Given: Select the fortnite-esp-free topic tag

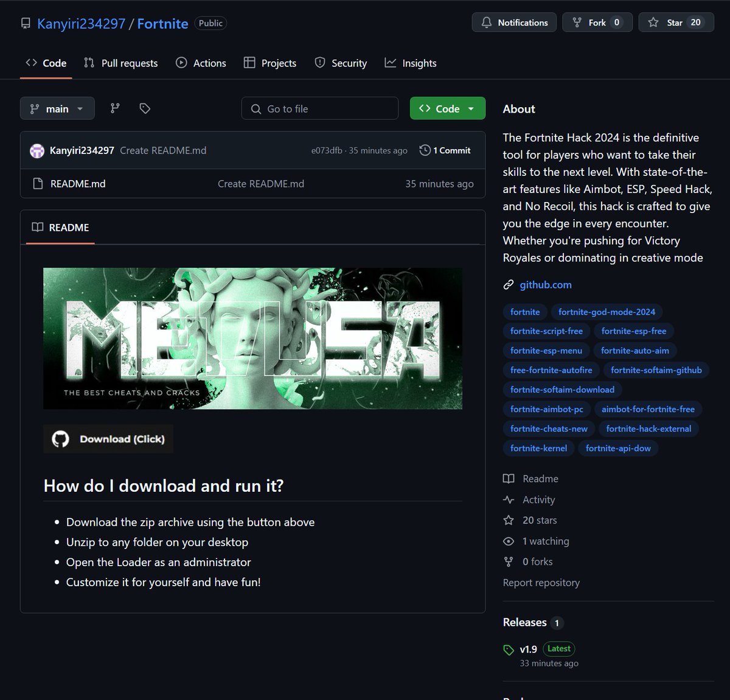Looking at the screenshot, I should pyautogui.click(x=634, y=331).
